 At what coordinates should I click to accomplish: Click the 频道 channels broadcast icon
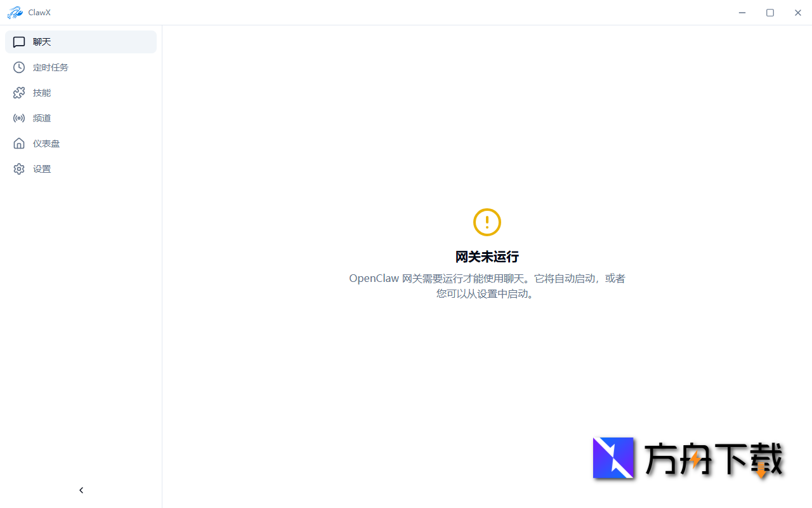coord(19,118)
